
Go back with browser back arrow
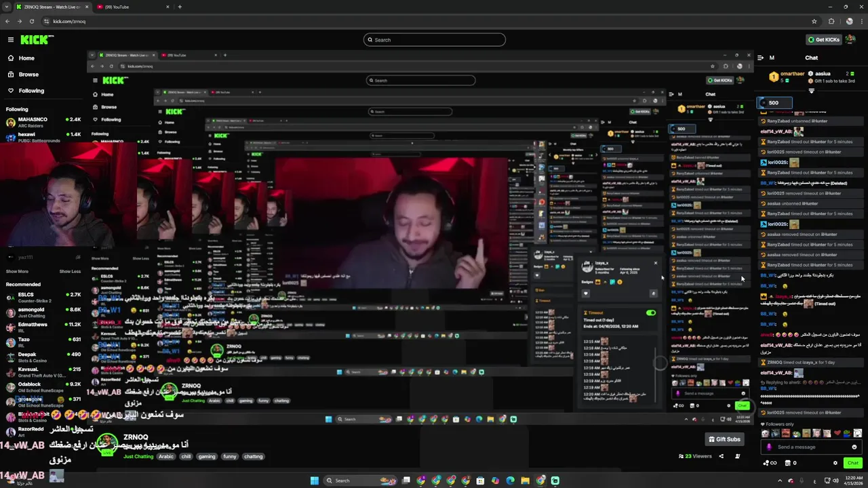(x=8, y=21)
